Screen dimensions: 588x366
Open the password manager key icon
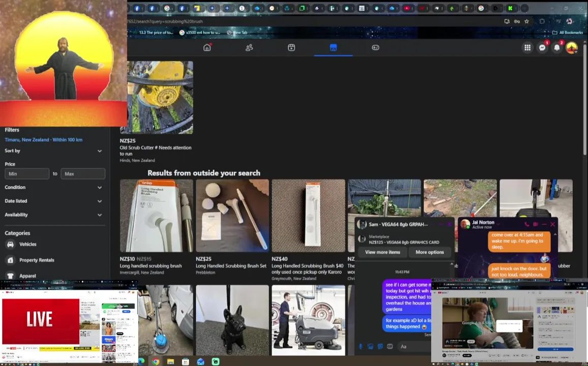[517, 21]
